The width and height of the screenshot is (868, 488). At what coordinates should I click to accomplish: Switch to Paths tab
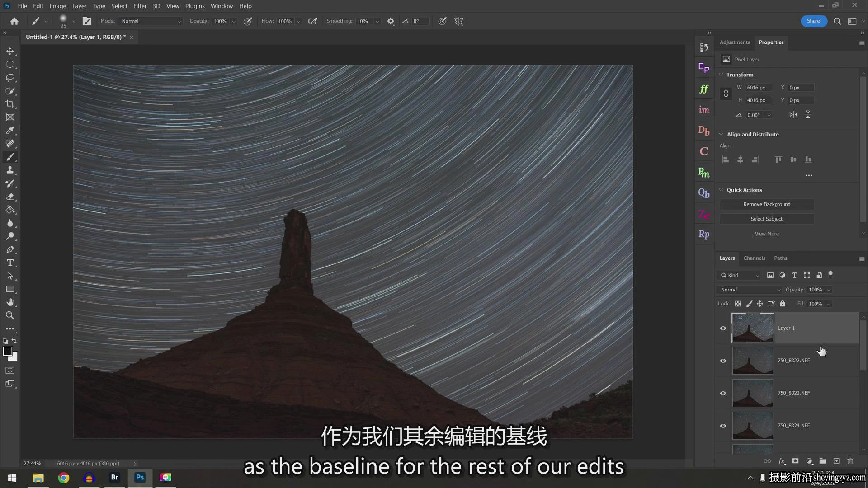tap(780, 258)
